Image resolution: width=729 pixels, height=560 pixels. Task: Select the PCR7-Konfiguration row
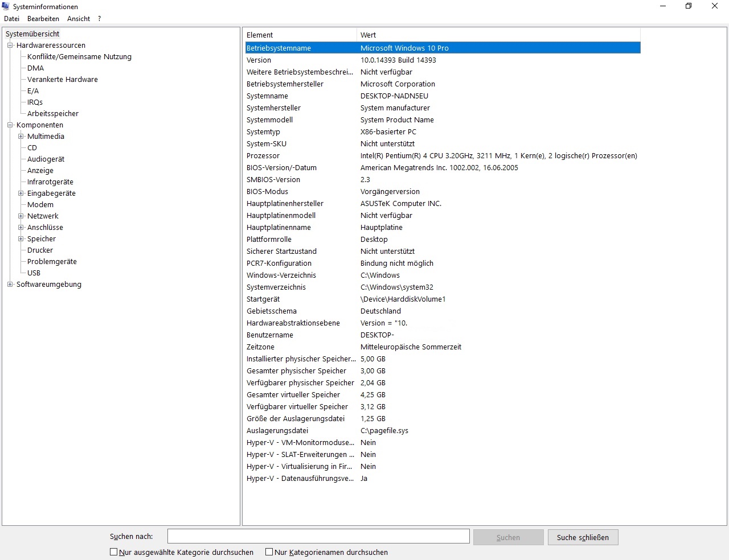pos(443,263)
